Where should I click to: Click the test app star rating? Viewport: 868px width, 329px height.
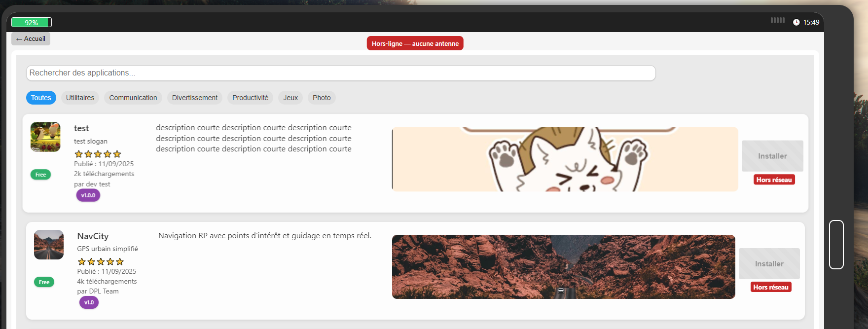coord(98,154)
